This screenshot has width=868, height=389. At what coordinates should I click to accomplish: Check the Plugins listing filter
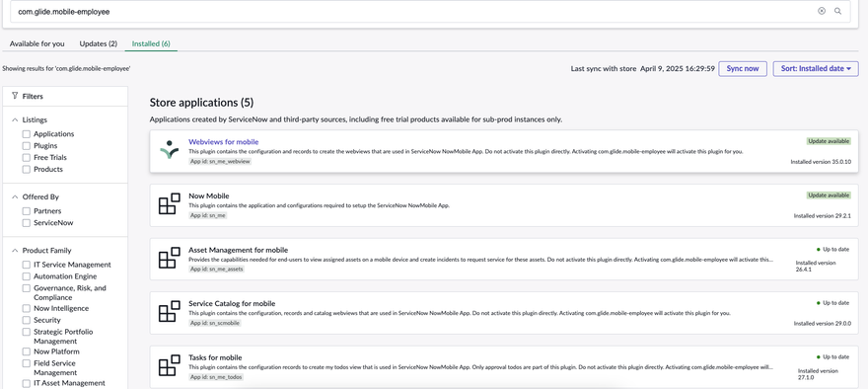coord(26,146)
